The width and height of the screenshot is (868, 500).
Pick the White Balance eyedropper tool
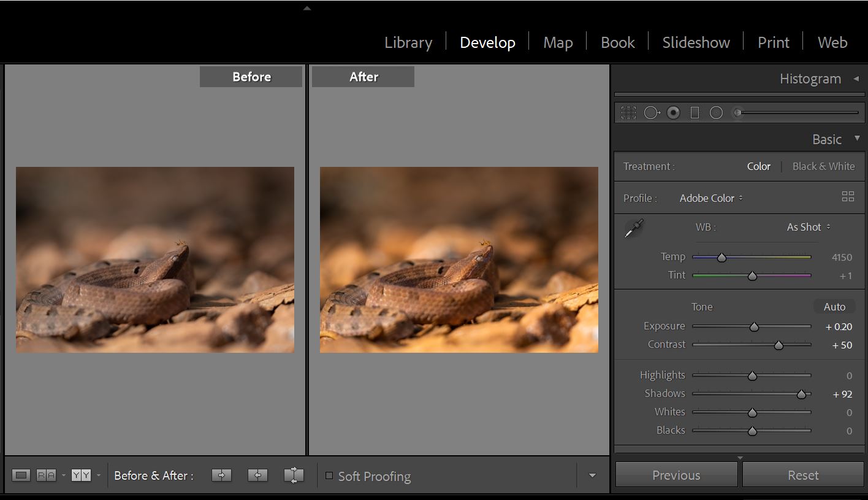(x=633, y=229)
